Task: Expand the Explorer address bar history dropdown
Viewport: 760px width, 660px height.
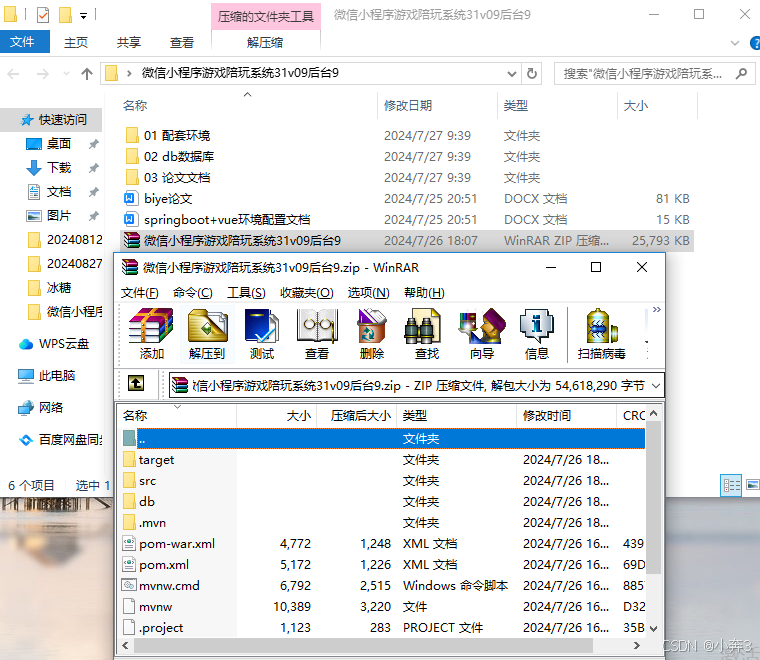Action: [511, 74]
